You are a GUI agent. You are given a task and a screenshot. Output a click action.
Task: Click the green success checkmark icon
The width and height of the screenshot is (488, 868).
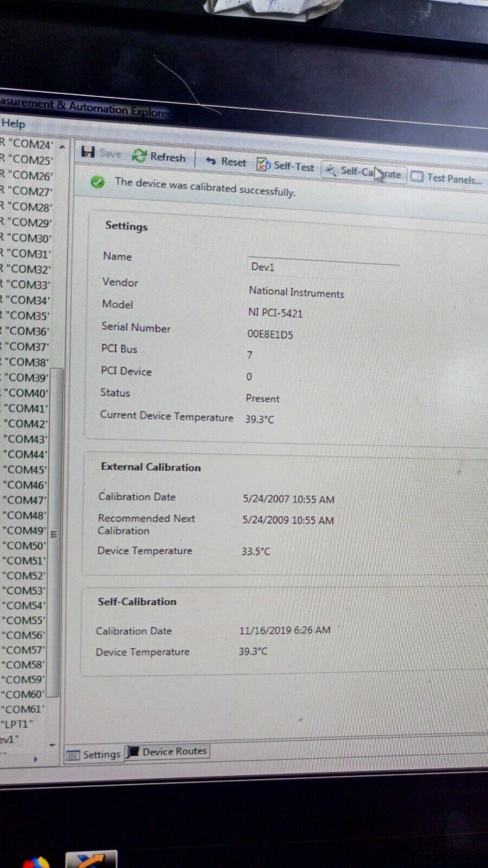coord(98,182)
